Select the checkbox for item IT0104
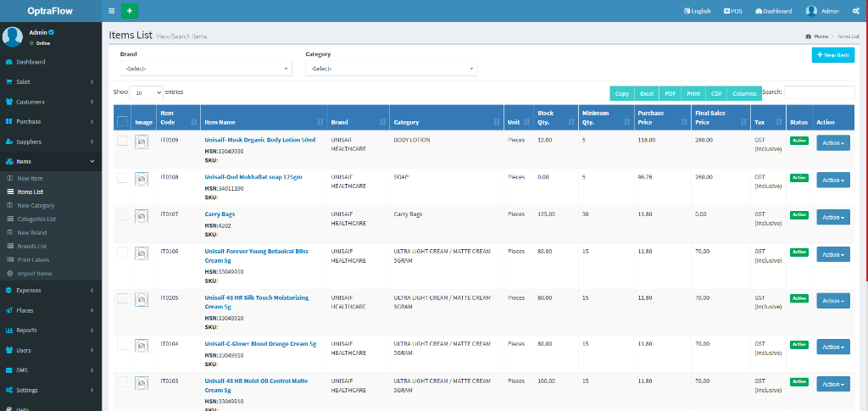This screenshot has width=868, height=411. 122,345
